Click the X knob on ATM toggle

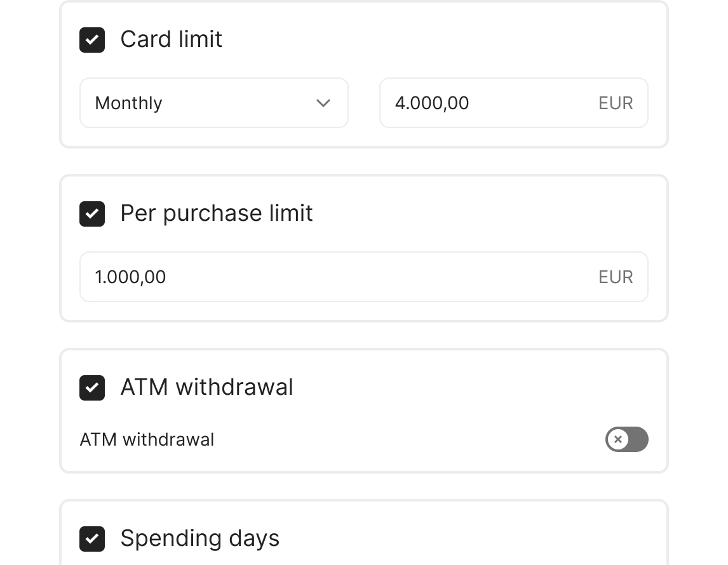[617, 439]
